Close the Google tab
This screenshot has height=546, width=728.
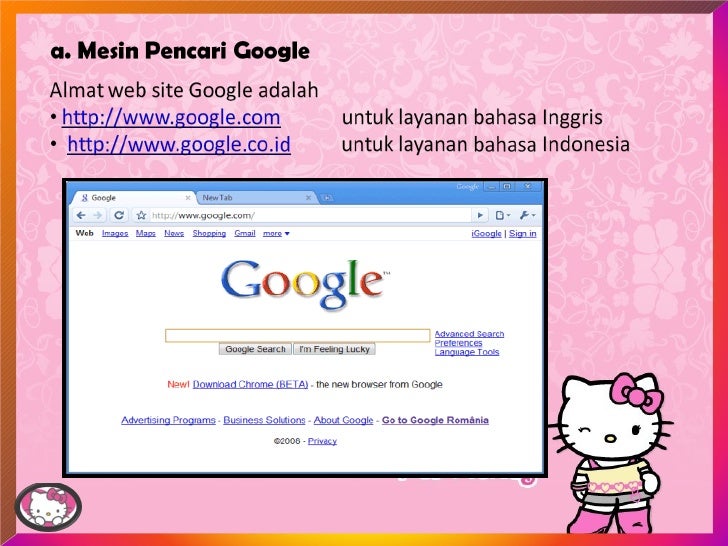pos(188,198)
